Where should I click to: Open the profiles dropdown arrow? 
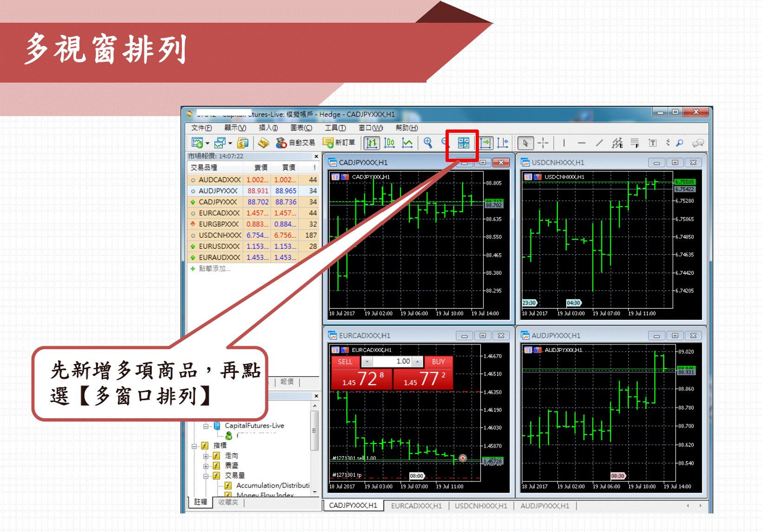pos(230,143)
